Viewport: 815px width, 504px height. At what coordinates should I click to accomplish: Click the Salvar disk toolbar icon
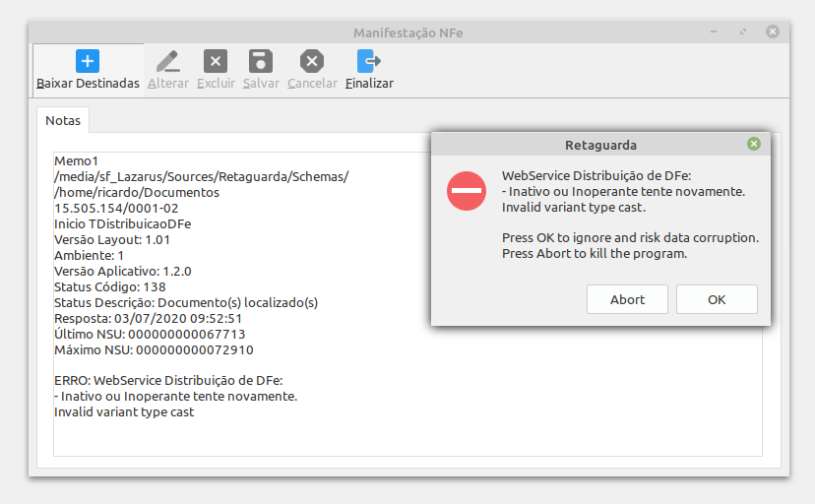(261, 61)
